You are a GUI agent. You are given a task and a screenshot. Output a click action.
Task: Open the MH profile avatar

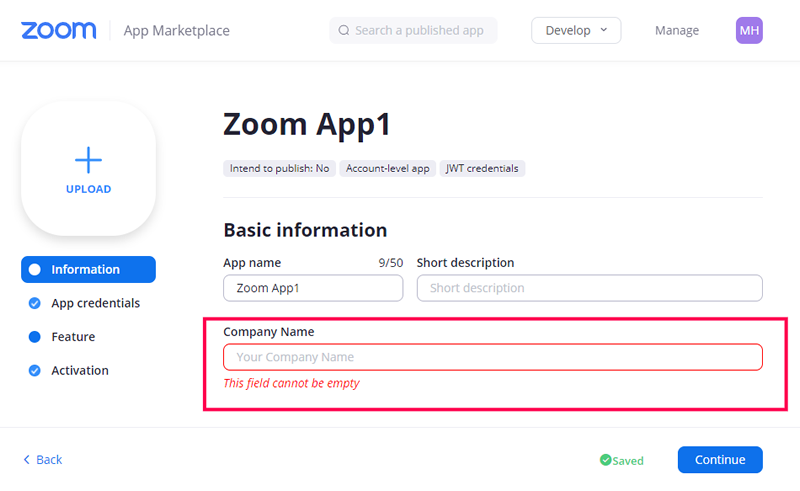pos(749,31)
